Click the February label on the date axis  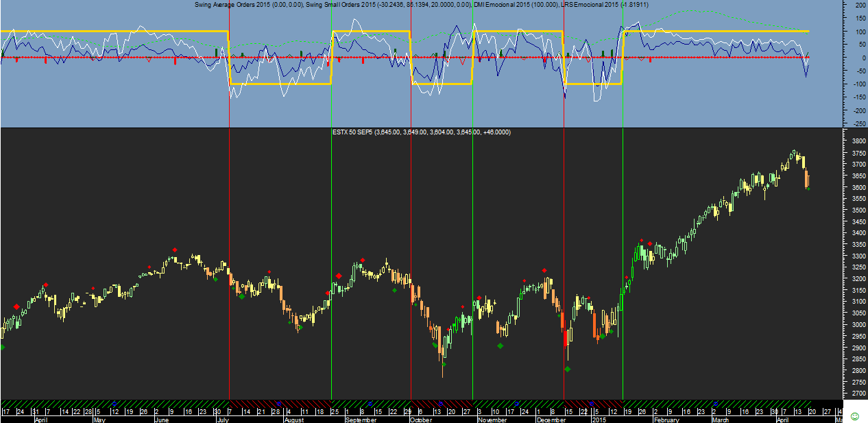click(x=666, y=419)
